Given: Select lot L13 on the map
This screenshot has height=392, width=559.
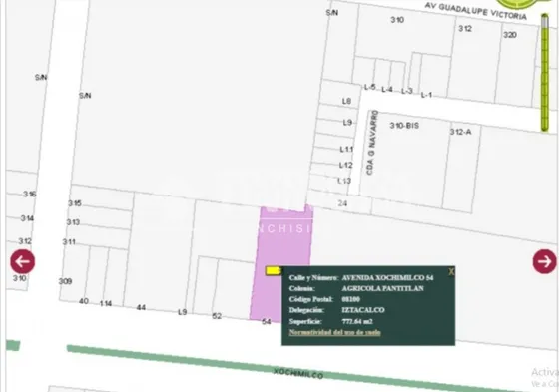Looking at the screenshot, I should pyautogui.click(x=344, y=181).
